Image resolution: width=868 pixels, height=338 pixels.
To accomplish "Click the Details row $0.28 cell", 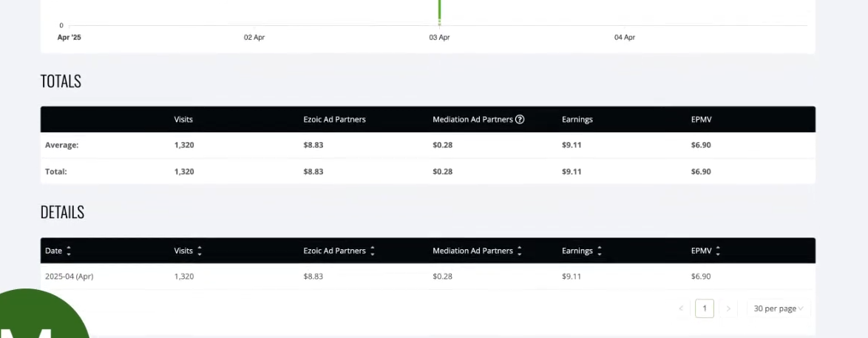I will click(442, 277).
